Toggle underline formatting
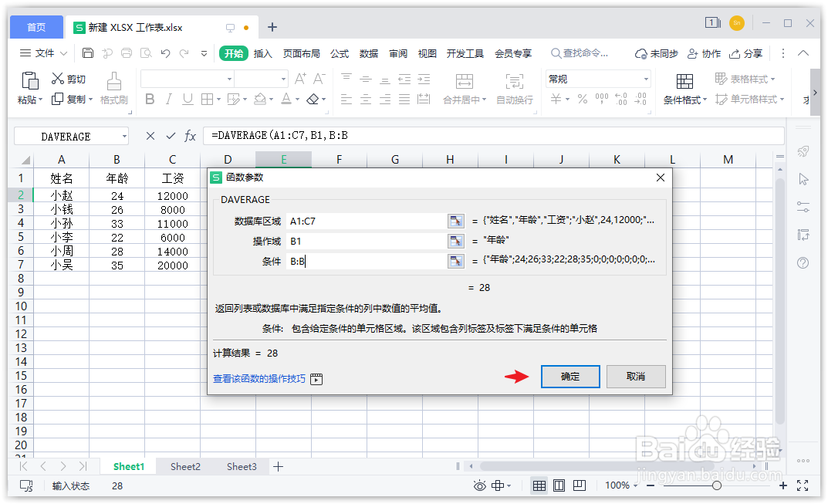Screen dimensions: 828x504 [188, 99]
